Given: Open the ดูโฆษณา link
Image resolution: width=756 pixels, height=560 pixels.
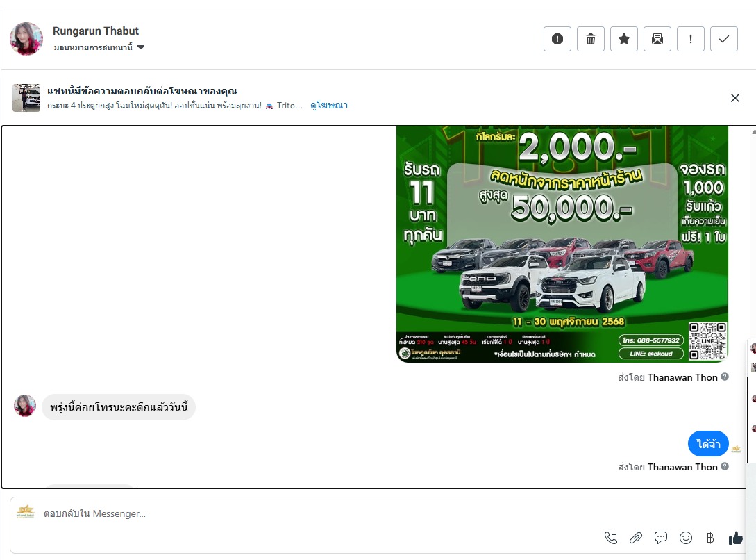Looking at the screenshot, I should pyautogui.click(x=329, y=105).
